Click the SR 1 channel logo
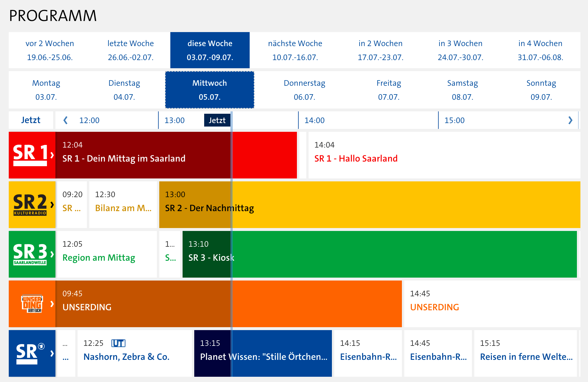588x382 pixels. [x=32, y=155]
